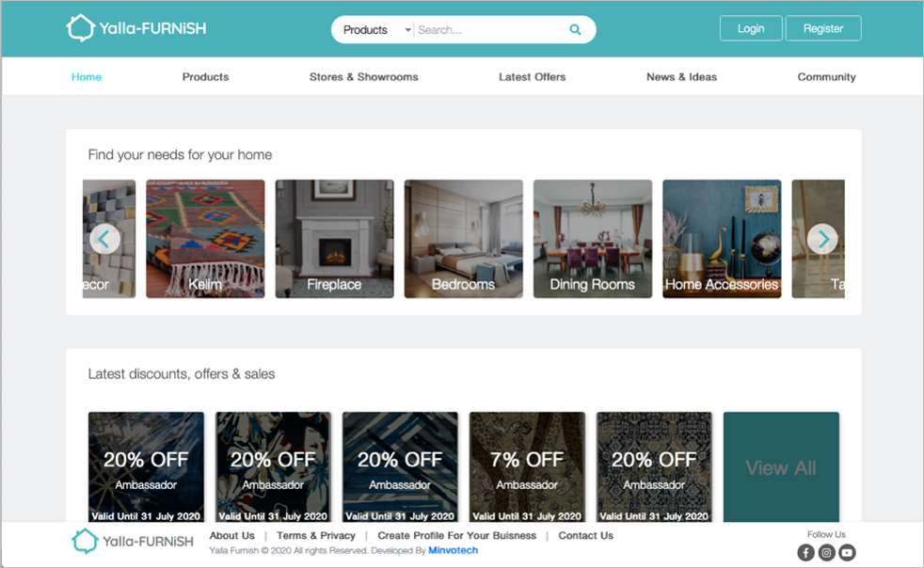Open the Products navigation menu

click(x=205, y=76)
